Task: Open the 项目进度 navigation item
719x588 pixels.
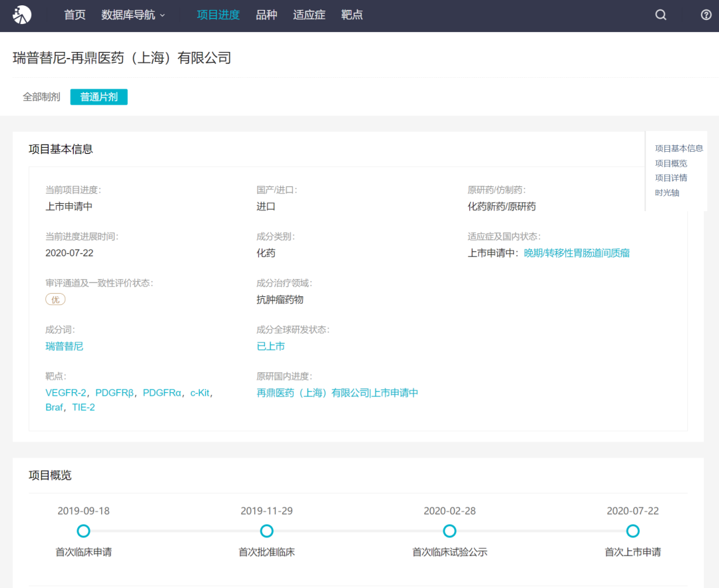Action: point(218,15)
